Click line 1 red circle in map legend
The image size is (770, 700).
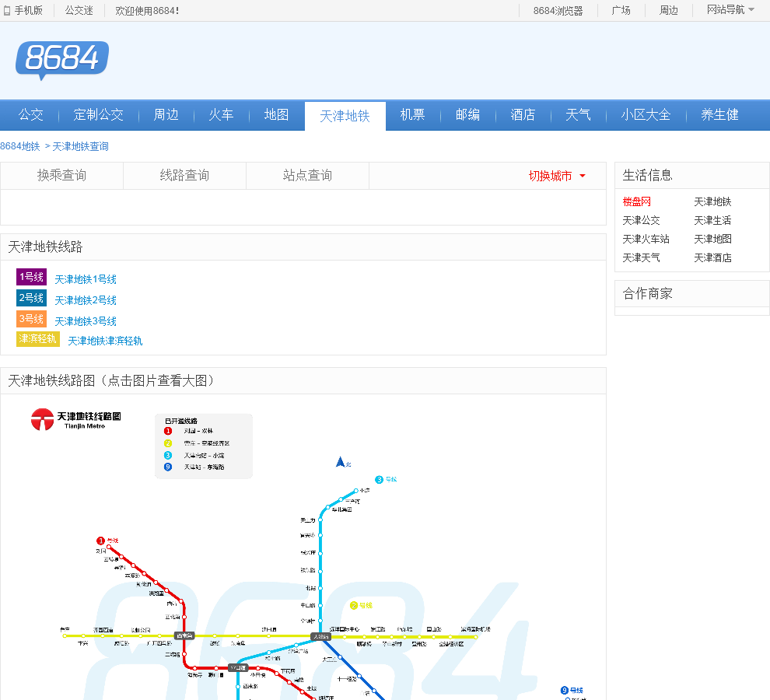click(x=168, y=431)
